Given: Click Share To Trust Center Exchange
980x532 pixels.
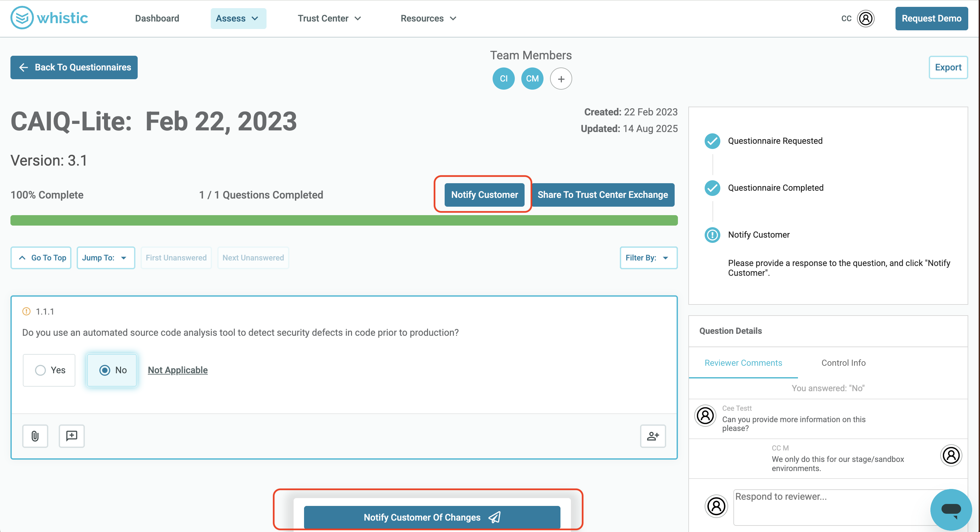Looking at the screenshot, I should [603, 195].
